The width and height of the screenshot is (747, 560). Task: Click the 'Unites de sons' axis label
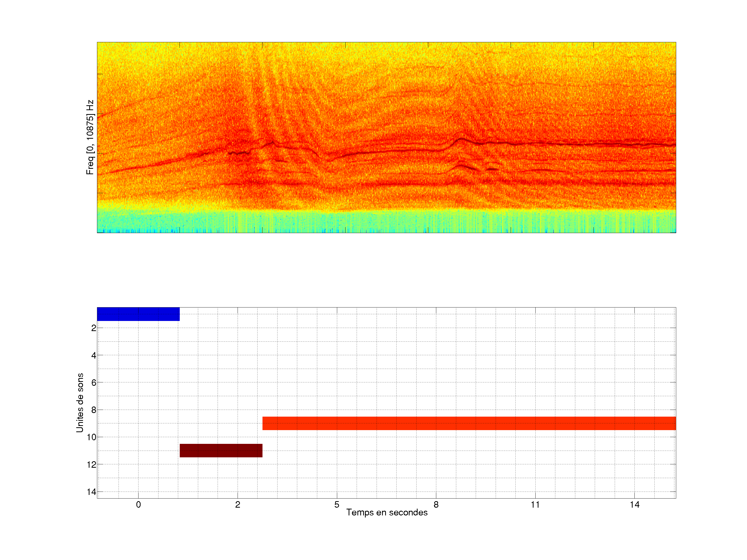point(80,402)
